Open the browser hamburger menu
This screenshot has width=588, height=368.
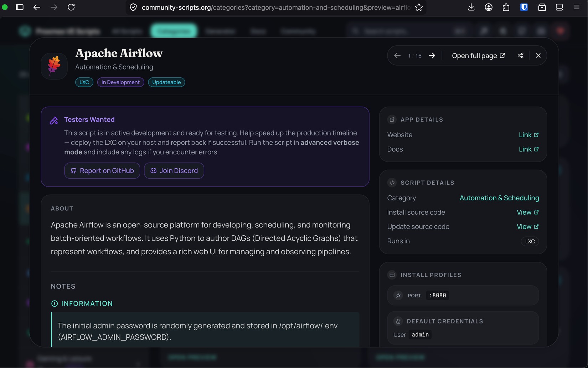576,7
